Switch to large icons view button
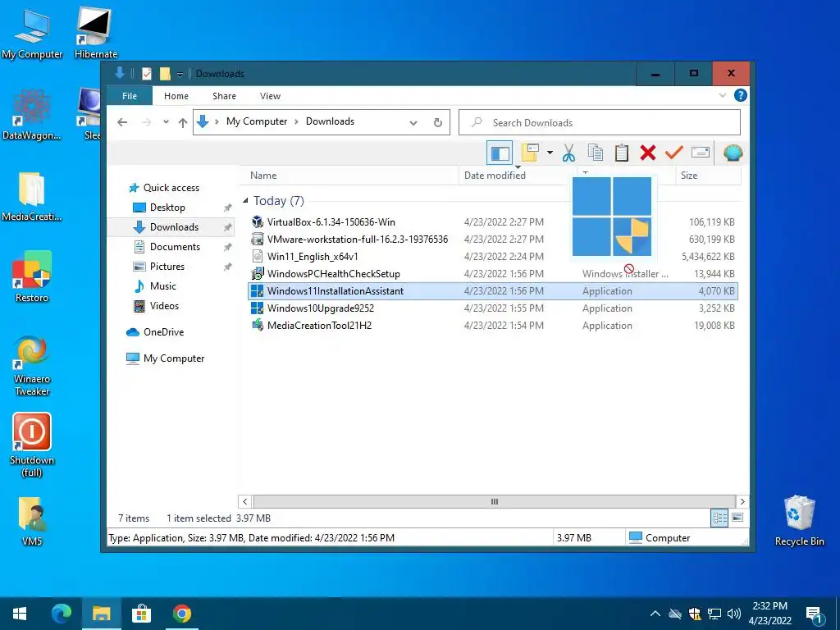The width and height of the screenshot is (840, 630). coord(737,518)
